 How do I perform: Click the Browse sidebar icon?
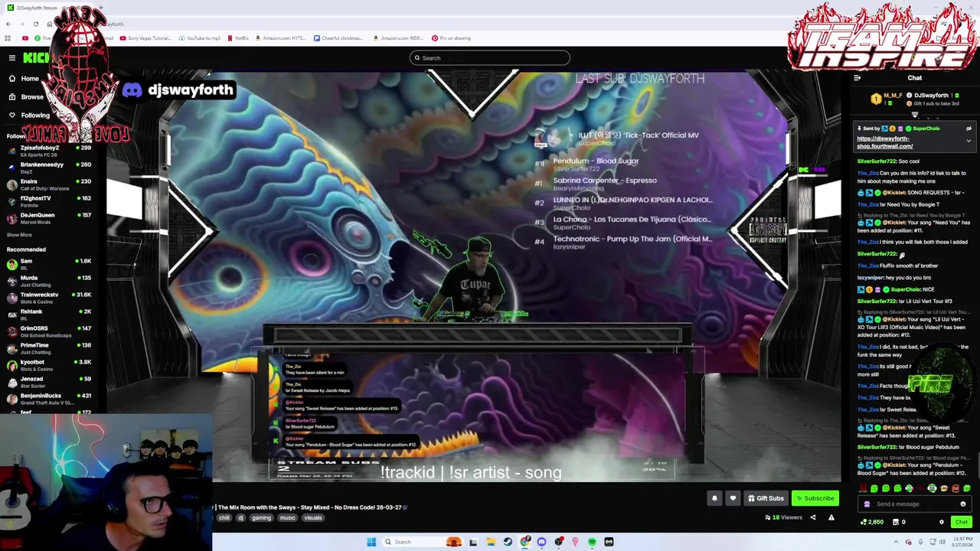click(x=12, y=97)
